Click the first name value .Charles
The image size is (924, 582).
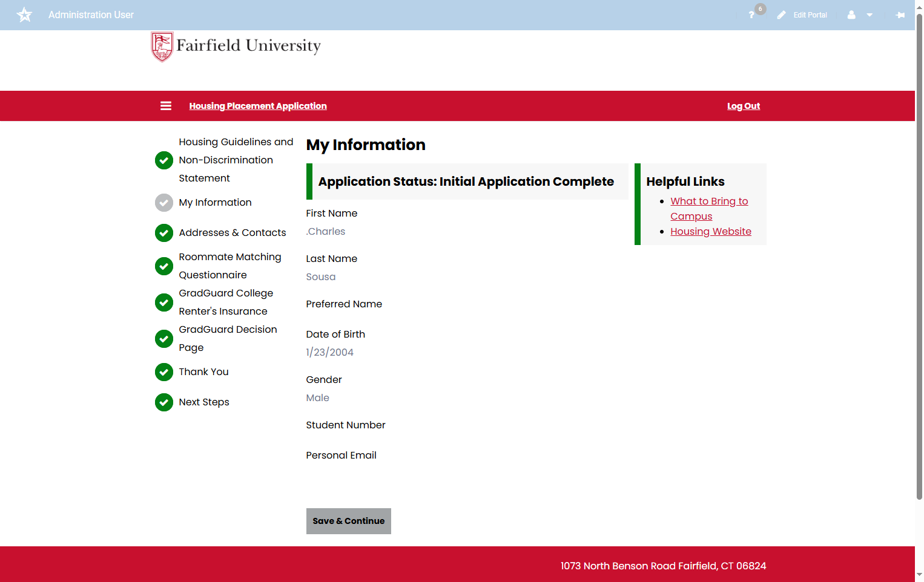(x=326, y=232)
